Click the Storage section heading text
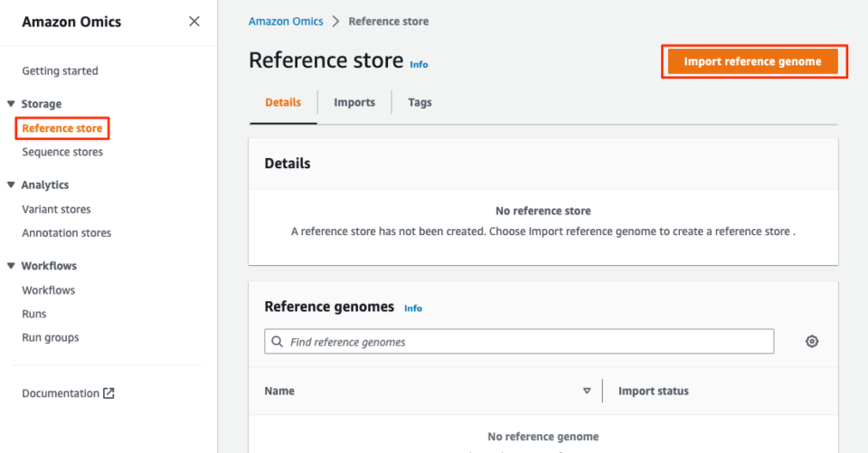This screenshot has height=453, width=868. pos(41,104)
